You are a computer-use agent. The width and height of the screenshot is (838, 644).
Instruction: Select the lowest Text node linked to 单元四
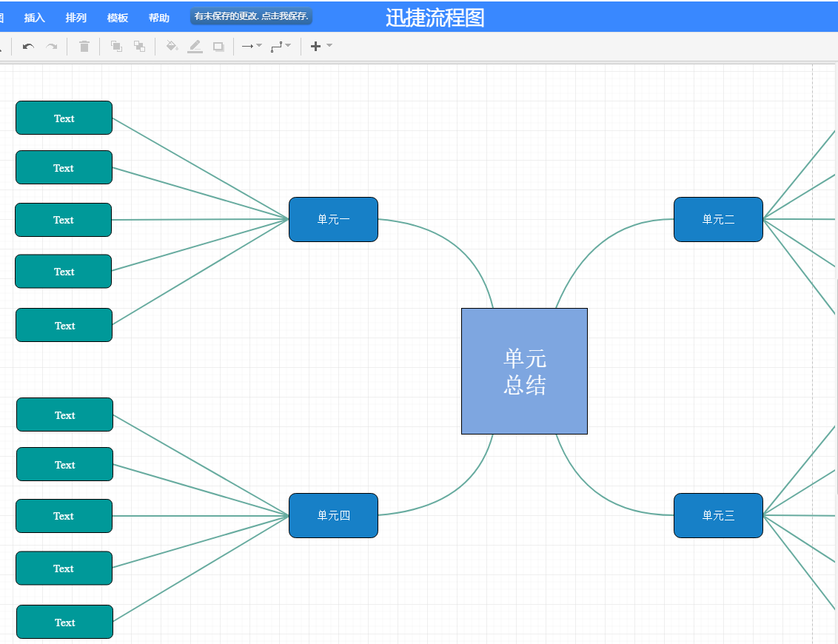click(x=64, y=622)
